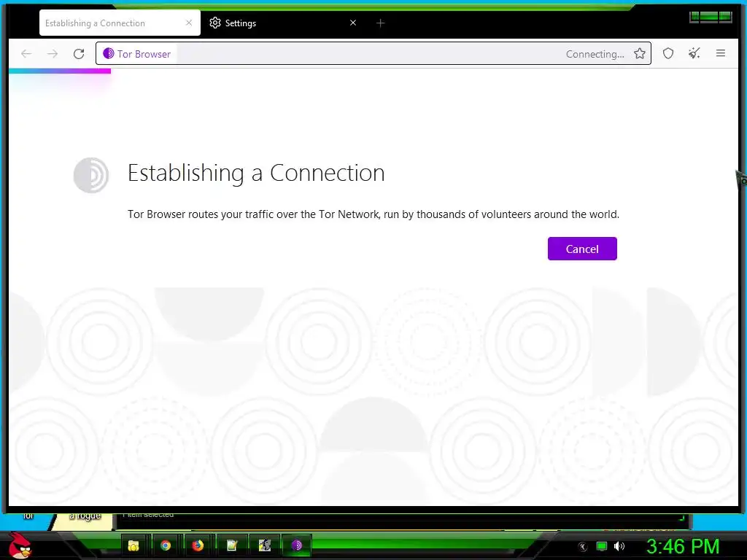Click the window control buttons at top right
This screenshot has width=747, height=560.
pos(711,17)
